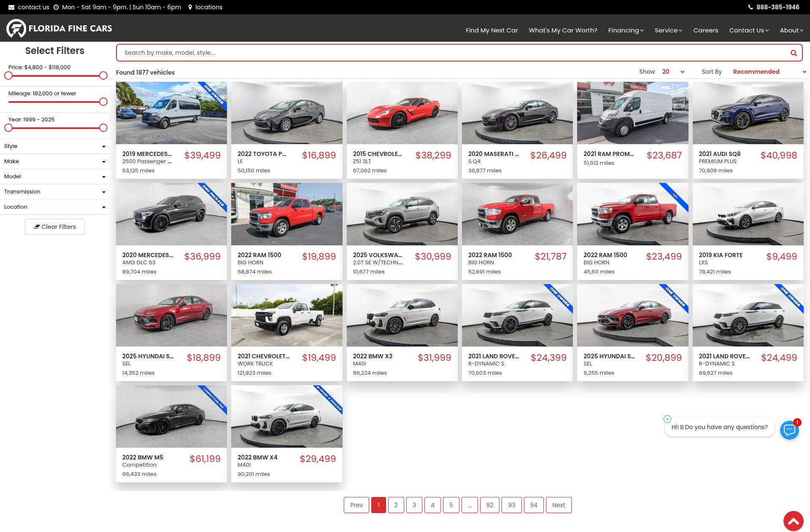Dismiss the chat prompt close icon
810x532 pixels.
tap(667, 419)
